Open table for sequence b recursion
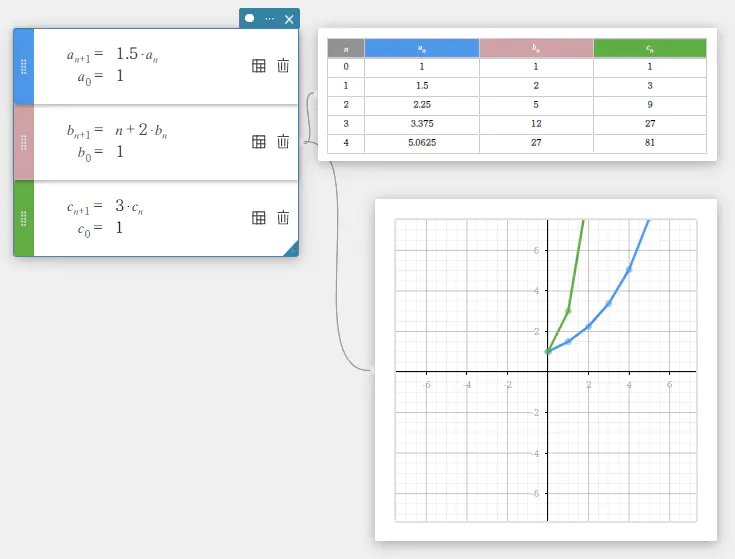This screenshot has width=735, height=559. (259, 141)
